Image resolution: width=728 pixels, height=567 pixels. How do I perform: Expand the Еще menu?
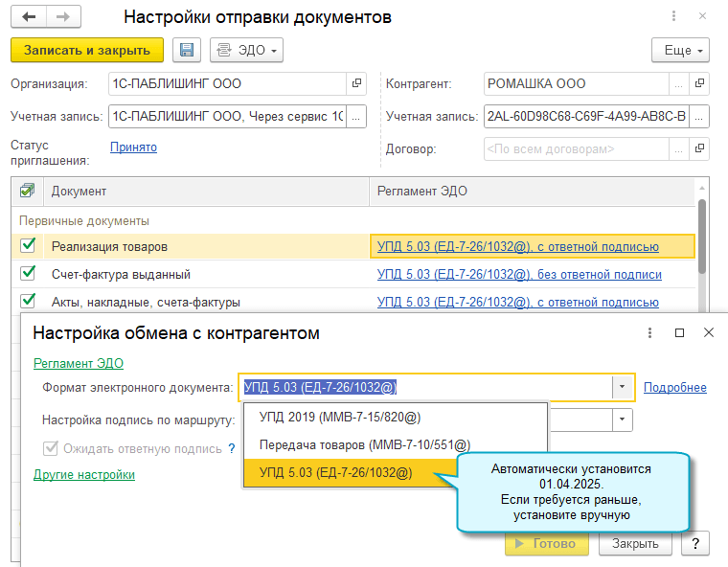(x=679, y=50)
